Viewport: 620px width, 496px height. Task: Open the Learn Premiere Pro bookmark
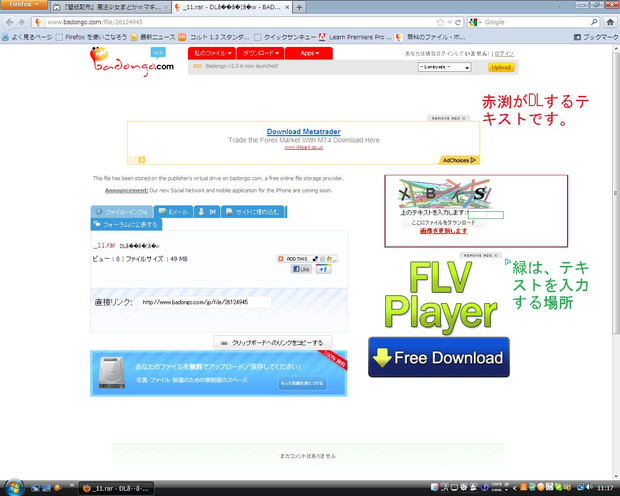[x=355, y=37]
